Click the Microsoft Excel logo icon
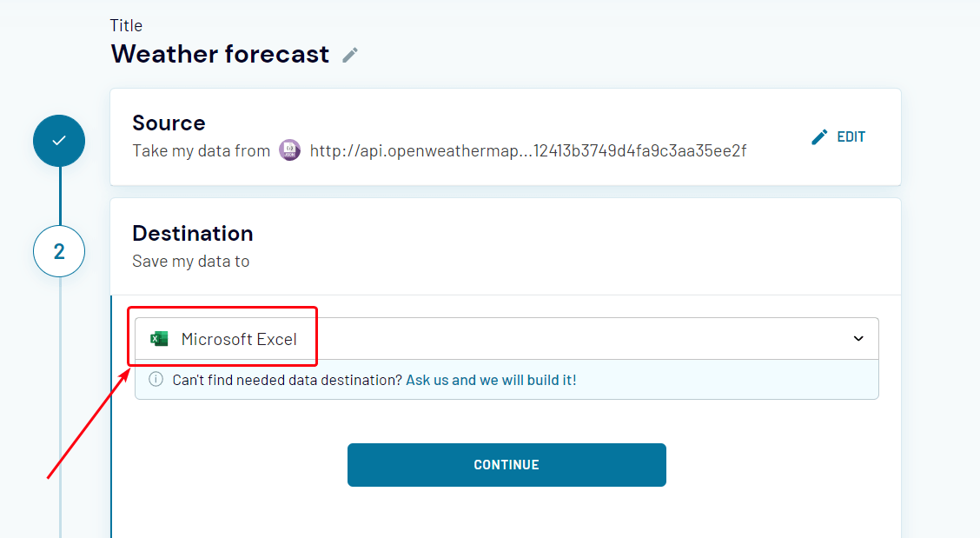This screenshot has width=980, height=538. pos(159,339)
